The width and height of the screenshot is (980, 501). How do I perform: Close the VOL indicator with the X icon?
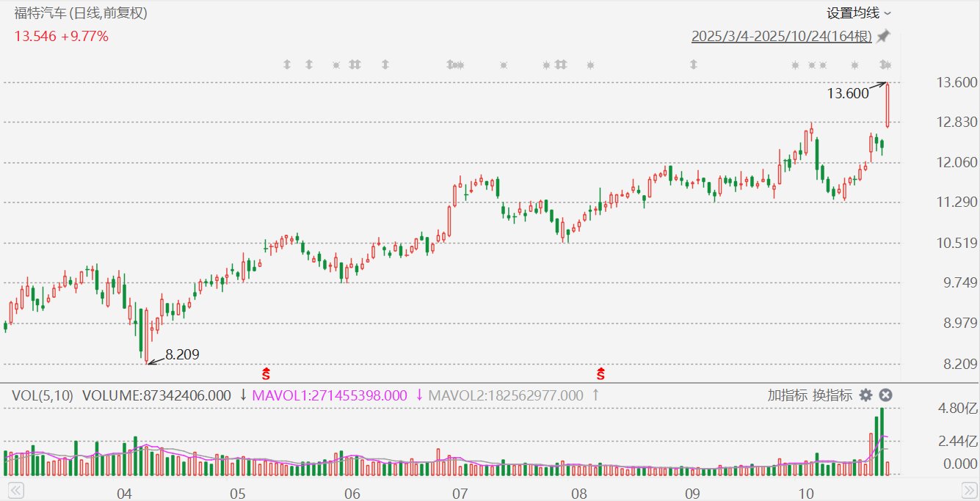pyautogui.click(x=886, y=395)
